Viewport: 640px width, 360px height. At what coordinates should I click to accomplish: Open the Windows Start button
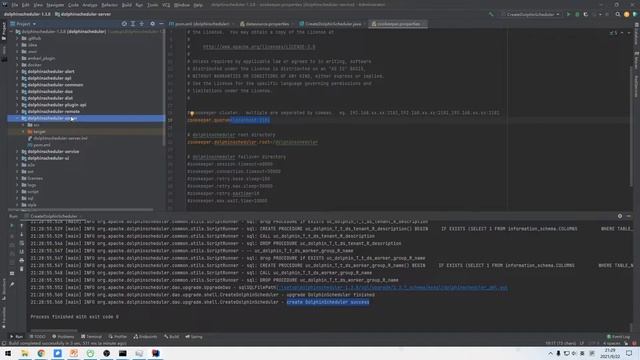pos(8,353)
